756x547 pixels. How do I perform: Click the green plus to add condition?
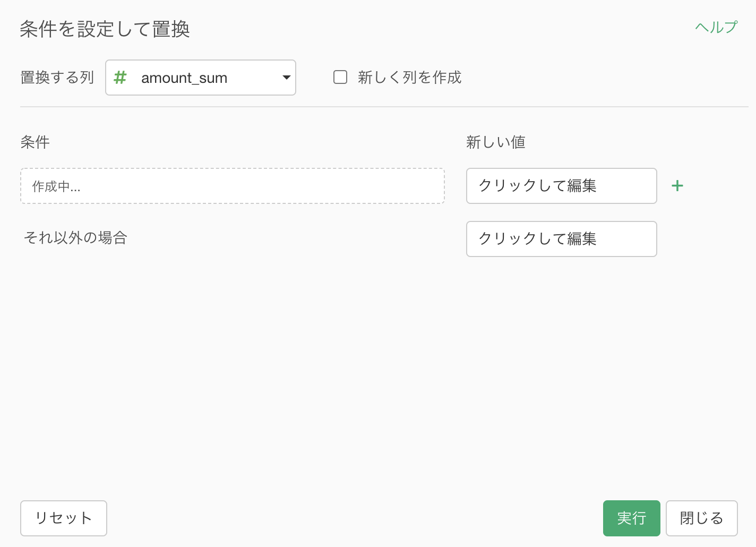(677, 186)
